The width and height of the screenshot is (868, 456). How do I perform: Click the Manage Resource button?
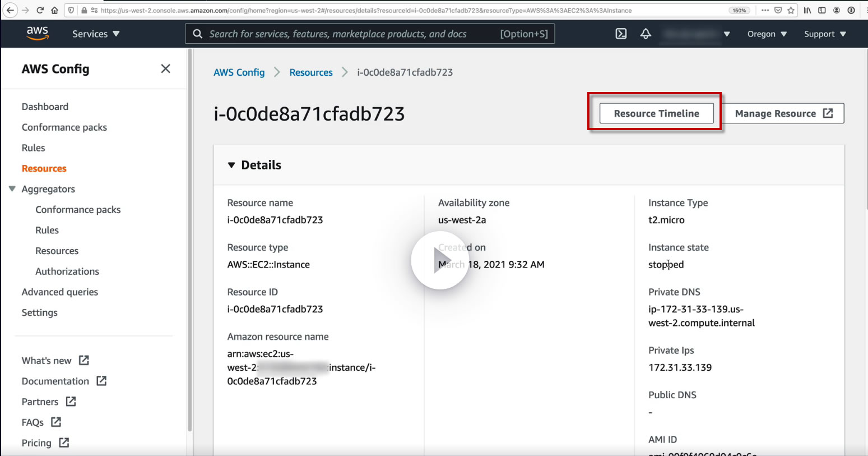[783, 113]
